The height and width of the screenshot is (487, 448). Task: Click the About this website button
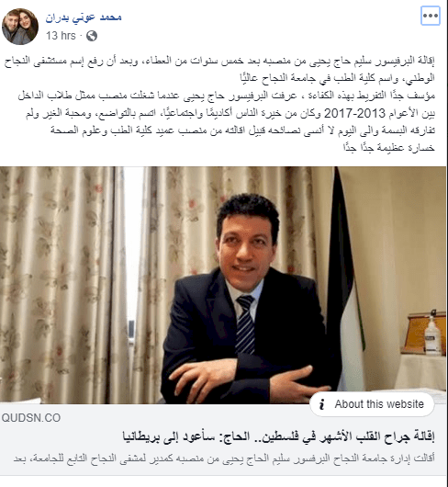coord(372,404)
